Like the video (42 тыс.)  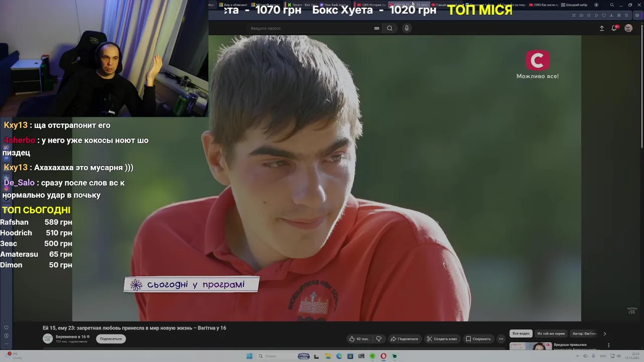(x=359, y=339)
